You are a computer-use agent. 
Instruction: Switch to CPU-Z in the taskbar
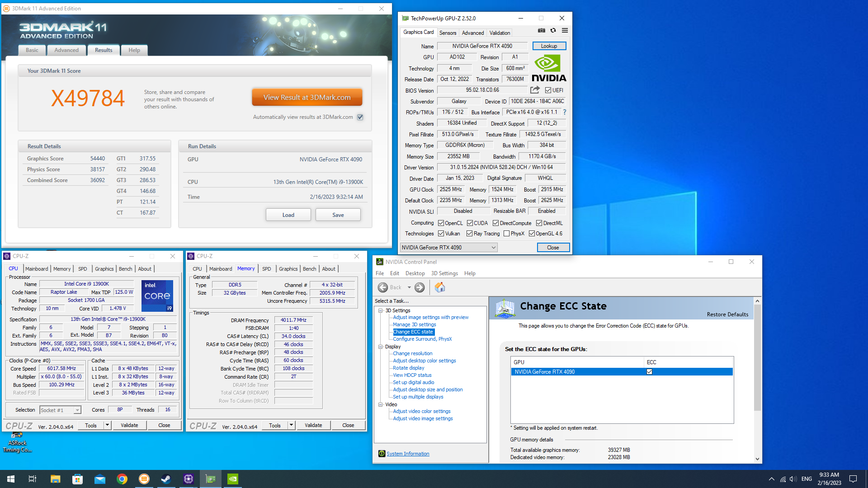[188, 479]
